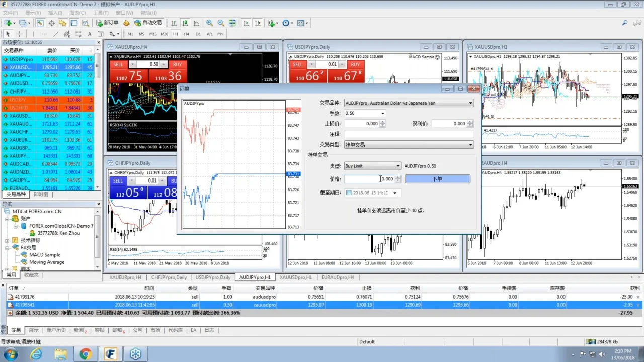Click the 下单 place order button
This screenshot has height=362, width=644.
point(437,179)
